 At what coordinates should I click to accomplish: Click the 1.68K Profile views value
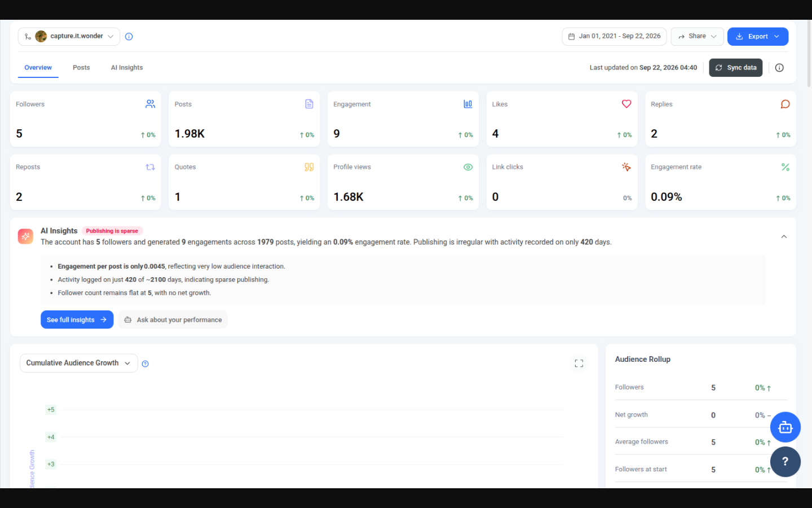tap(348, 197)
